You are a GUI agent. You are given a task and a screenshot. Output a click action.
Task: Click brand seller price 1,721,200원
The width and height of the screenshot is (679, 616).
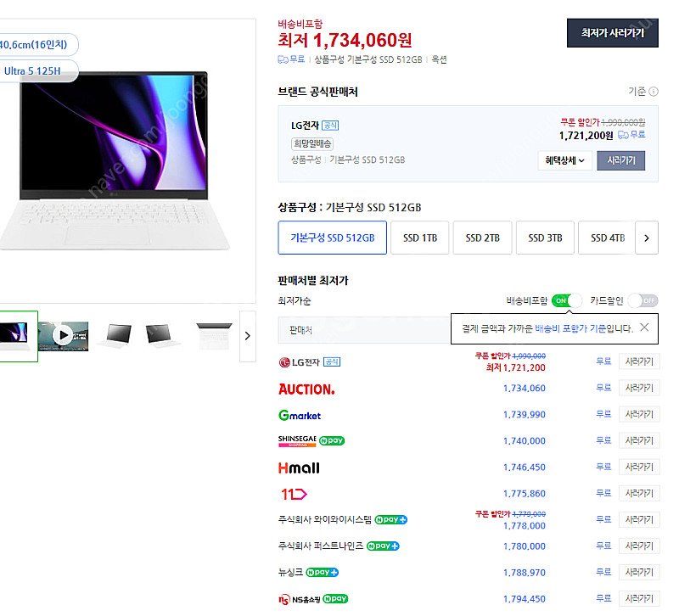coord(586,136)
